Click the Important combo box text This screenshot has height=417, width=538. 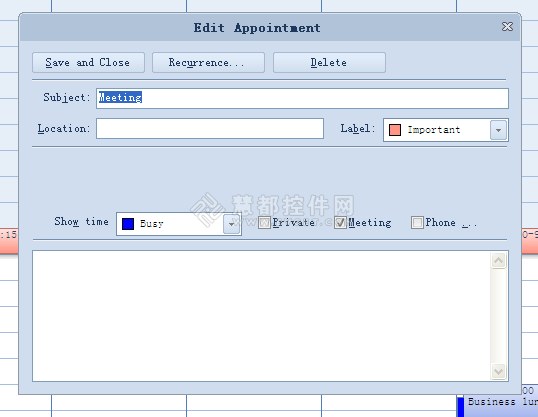(x=434, y=130)
